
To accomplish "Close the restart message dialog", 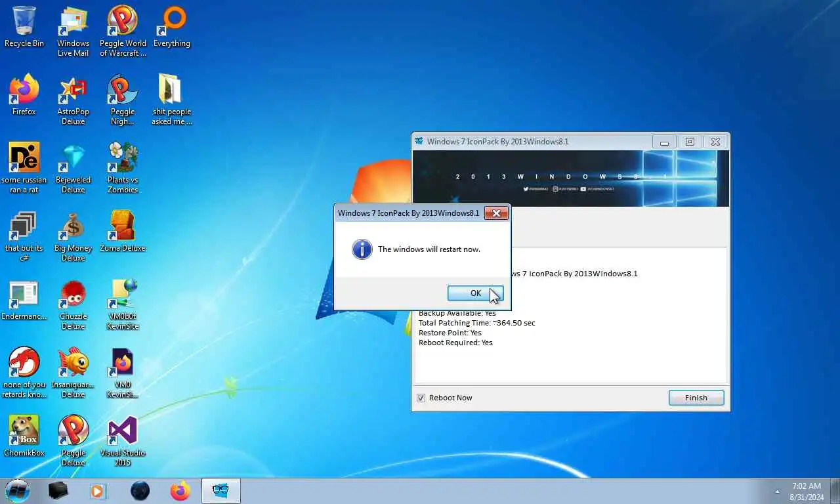I will coord(496,213).
